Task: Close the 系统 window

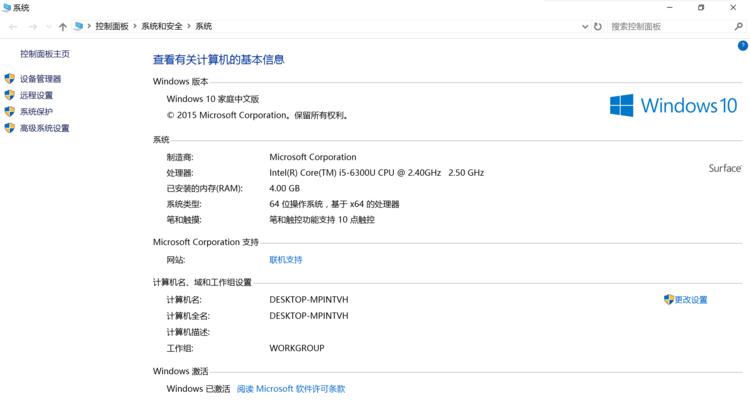Action: point(733,7)
